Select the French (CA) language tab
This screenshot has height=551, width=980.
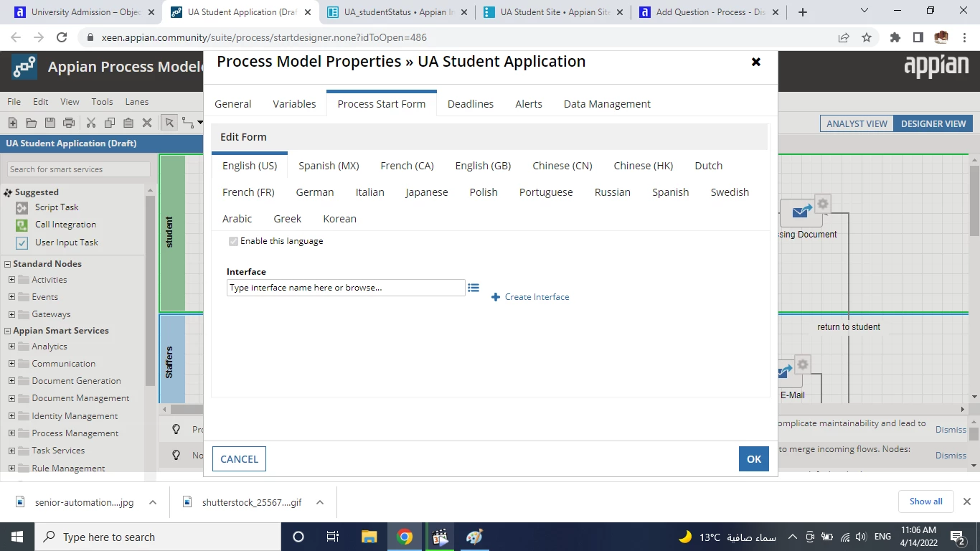click(x=407, y=166)
